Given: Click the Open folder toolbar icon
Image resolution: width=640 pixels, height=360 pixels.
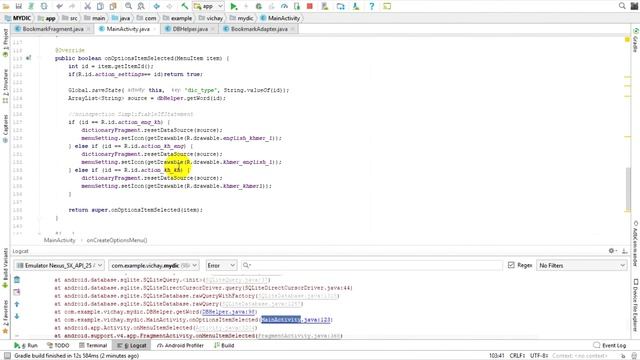Looking at the screenshot, I should pos(6,6).
